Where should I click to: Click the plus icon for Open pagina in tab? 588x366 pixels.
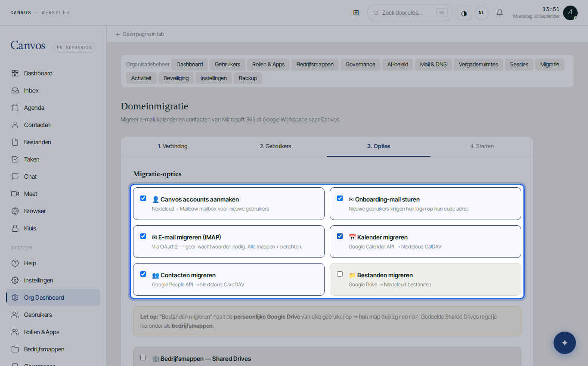118,34
